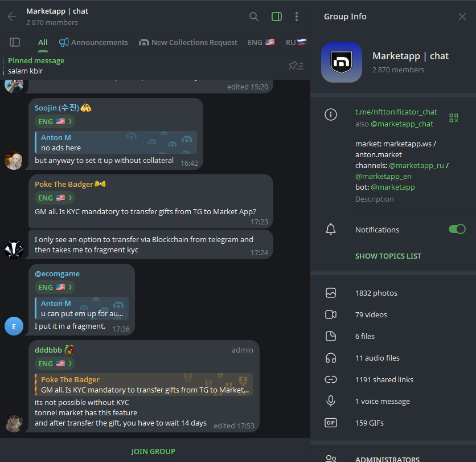Open the 79 videos camera icon
The image size is (476, 462).
(x=331, y=314)
